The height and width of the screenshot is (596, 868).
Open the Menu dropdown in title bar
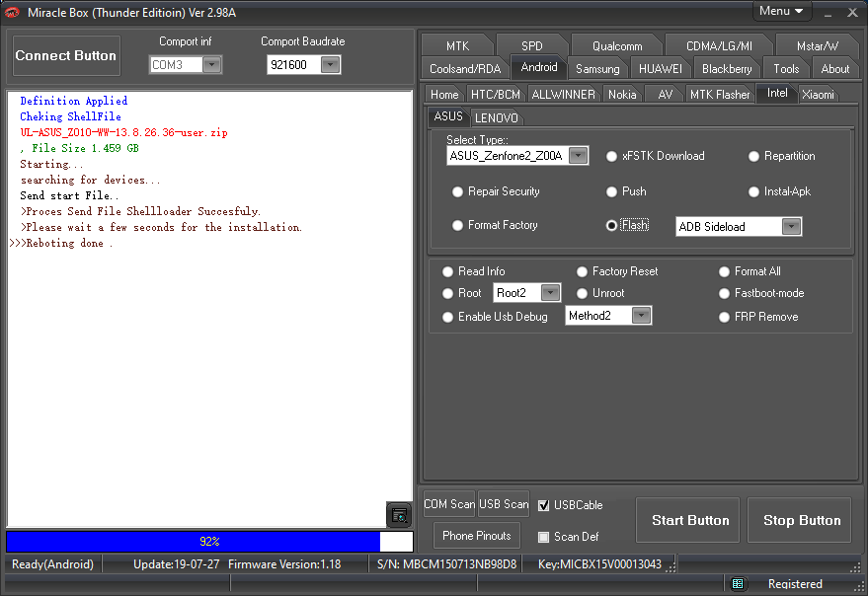pyautogui.click(x=781, y=11)
